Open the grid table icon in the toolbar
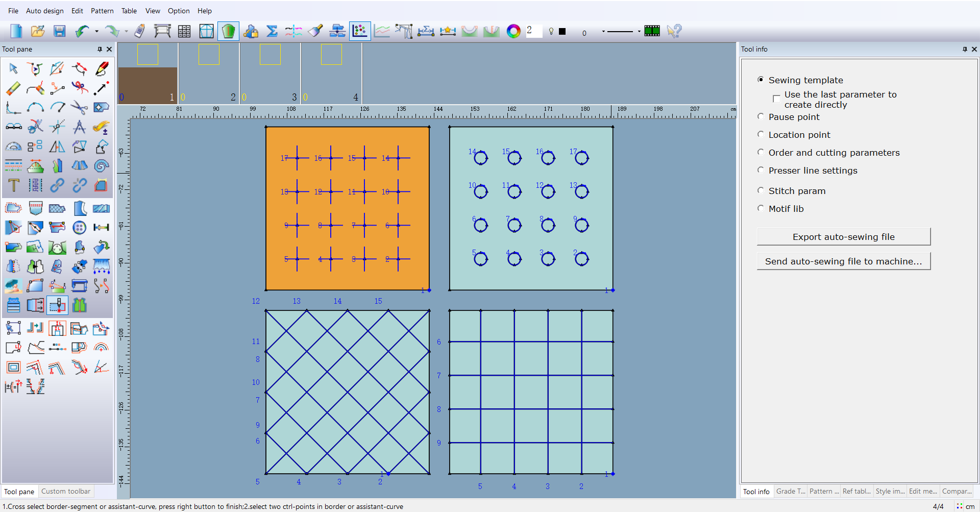Screen dimensions: 980x512 click(x=184, y=31)
